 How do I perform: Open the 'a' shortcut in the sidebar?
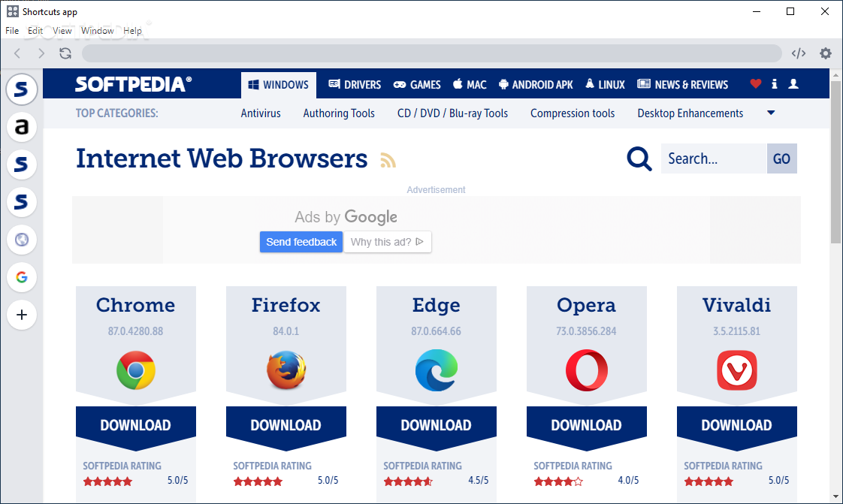click(22, 127)
